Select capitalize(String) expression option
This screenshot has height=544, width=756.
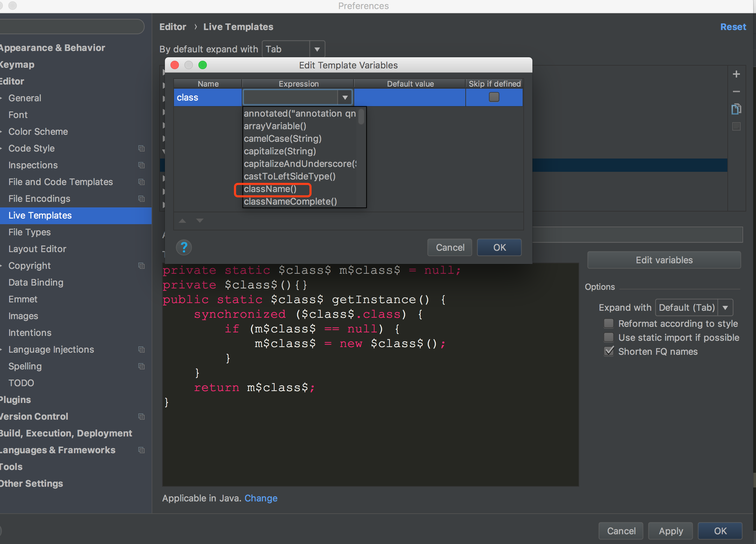tap(281, 151)
